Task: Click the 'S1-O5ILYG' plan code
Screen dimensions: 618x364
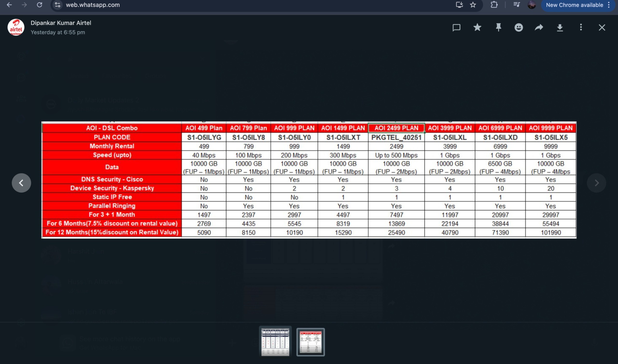Action: click(204, 137)
